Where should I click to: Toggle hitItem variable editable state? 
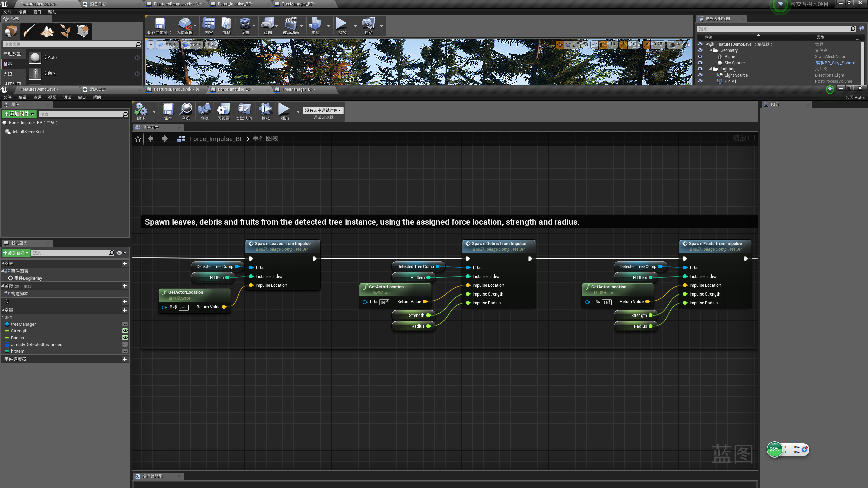click(x=125, y=351)
